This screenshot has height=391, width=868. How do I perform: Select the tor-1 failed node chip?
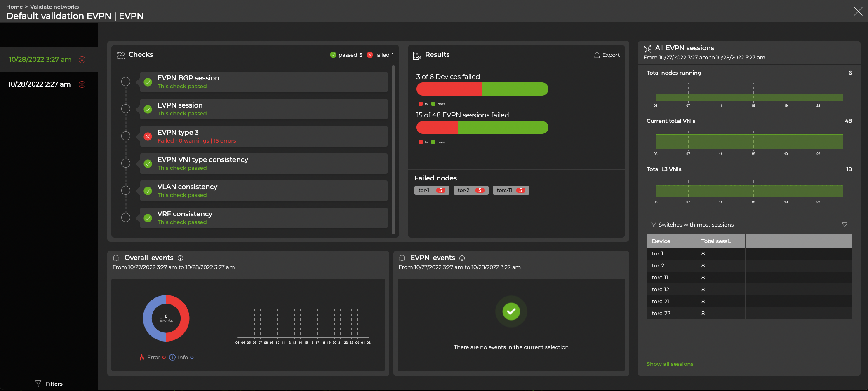[x=431, y=190]
